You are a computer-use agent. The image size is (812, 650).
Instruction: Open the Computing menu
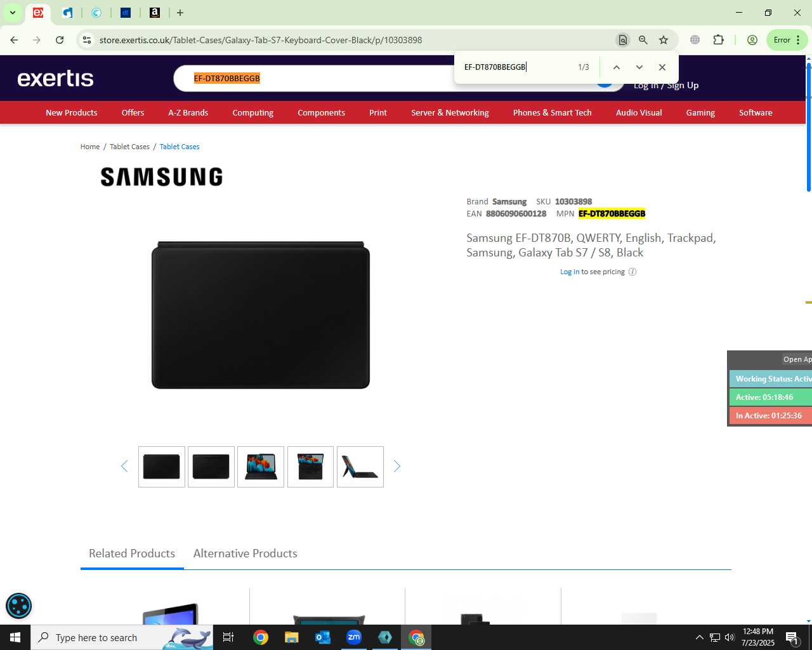[252, 113]
